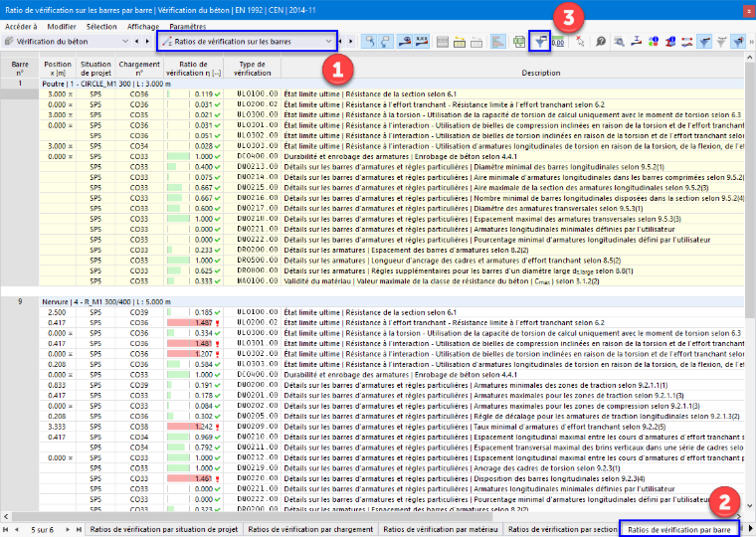756x537 pixels.
Task: Click type code DU0220.00
Action: pos(258,478)
